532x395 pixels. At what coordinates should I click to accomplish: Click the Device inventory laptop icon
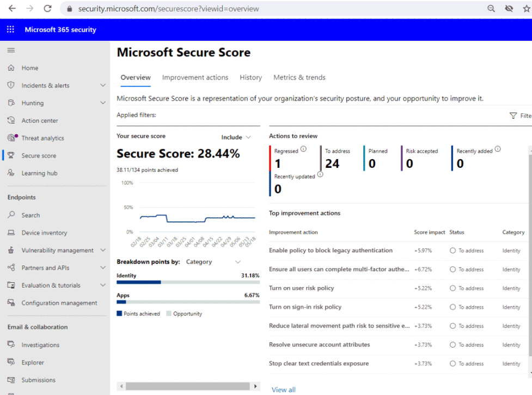(11, 233)
